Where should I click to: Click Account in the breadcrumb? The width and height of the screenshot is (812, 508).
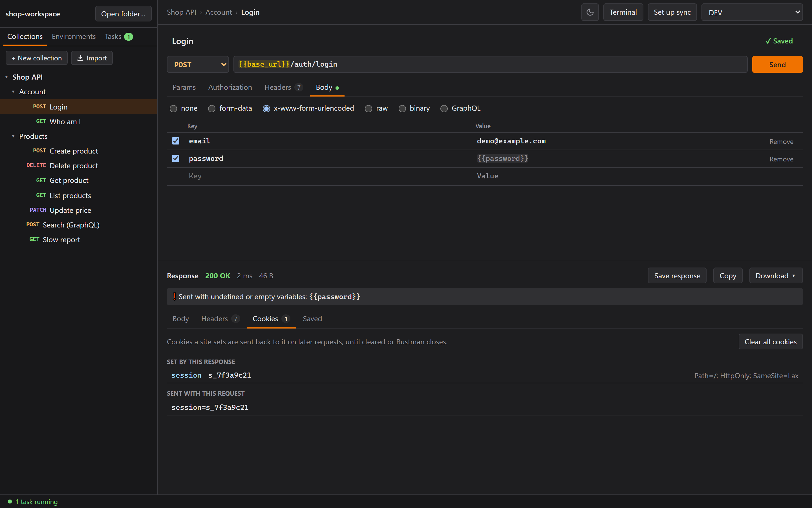(x=219, y=12)
